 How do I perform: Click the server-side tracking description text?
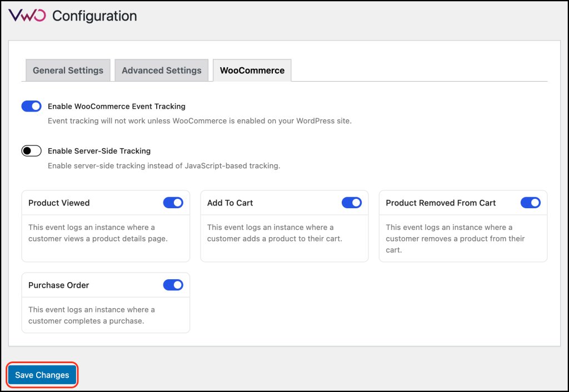(163, 165)
